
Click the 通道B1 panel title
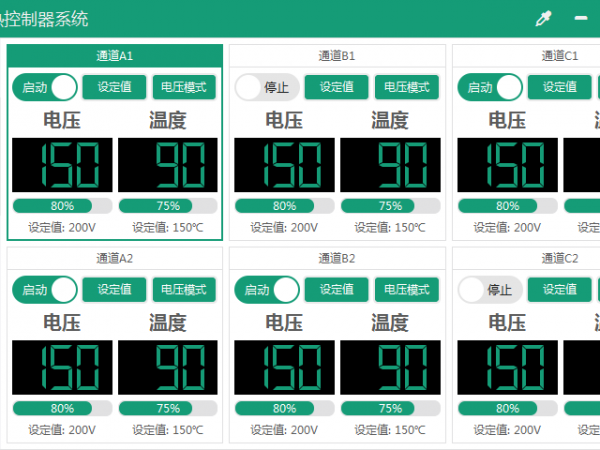(x=336, y=56)
